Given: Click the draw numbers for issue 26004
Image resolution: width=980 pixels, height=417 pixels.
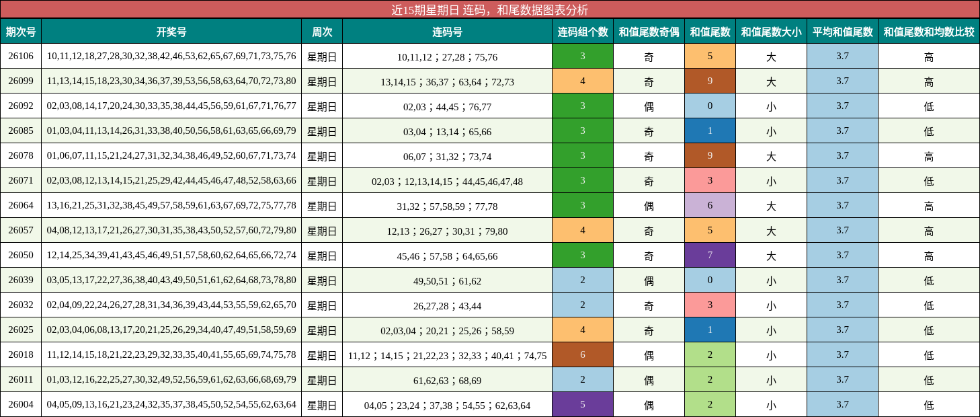Looking at the screenshot, I should (x=171, y=404).
